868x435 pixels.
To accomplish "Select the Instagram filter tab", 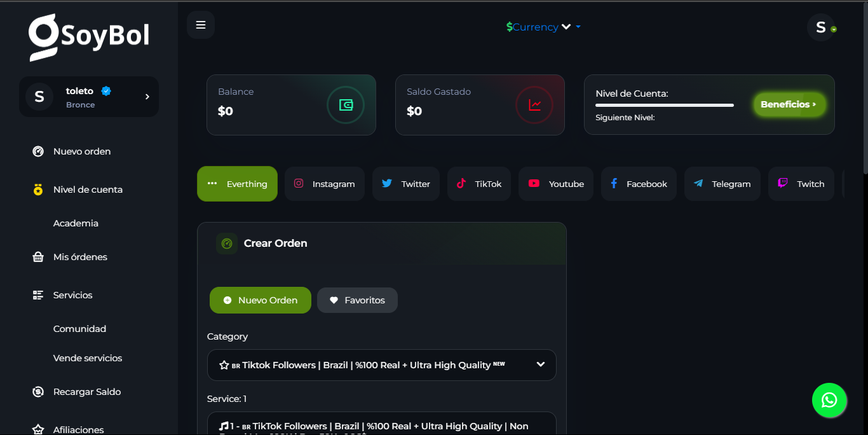I will 324,184.
